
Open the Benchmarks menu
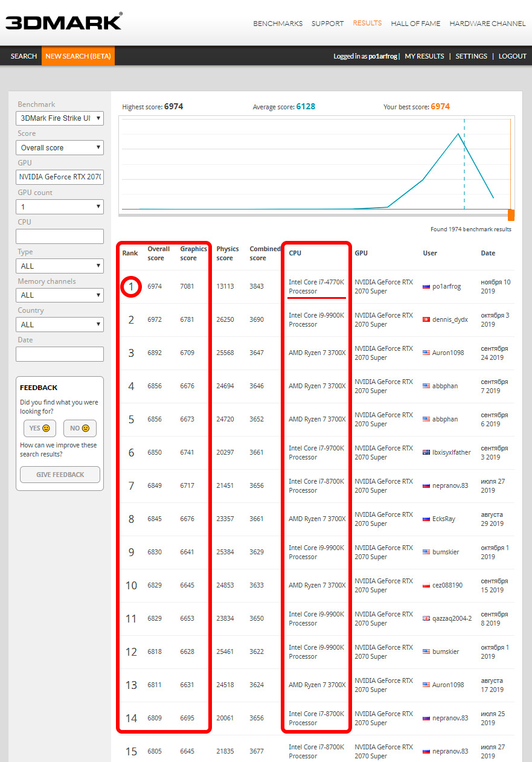(278, 24)
